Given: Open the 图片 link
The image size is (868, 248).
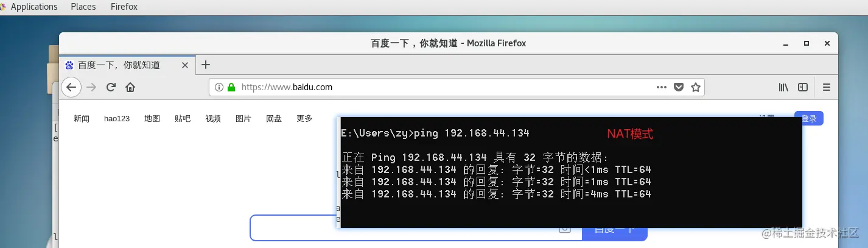Looking at the screenshot, I should 243,119.
